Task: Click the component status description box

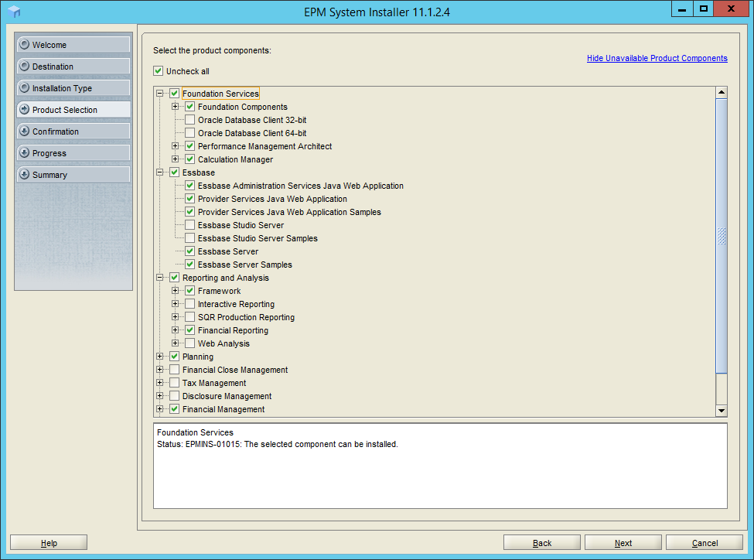Action: point(440,466)
